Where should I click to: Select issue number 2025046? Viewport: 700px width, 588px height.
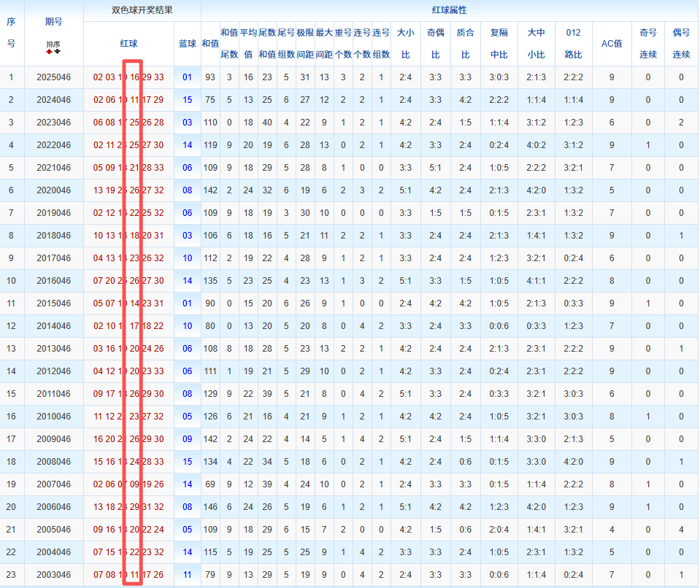point(53,77)
